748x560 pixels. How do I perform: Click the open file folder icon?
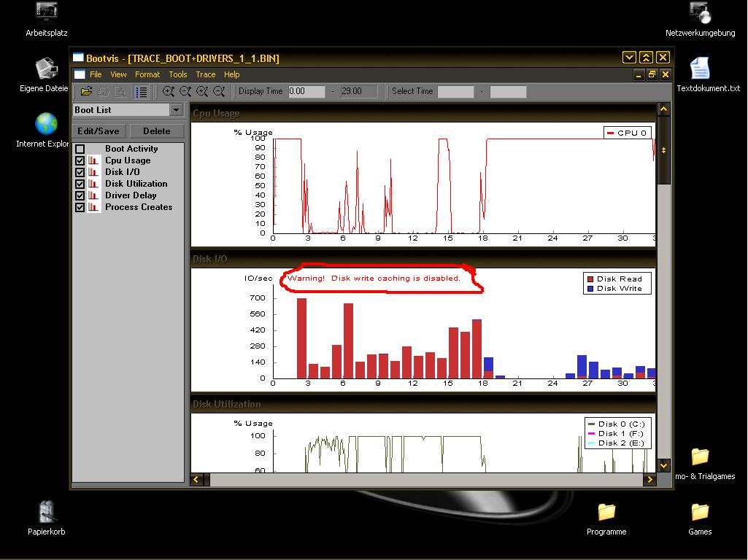[x=86, y=92]
